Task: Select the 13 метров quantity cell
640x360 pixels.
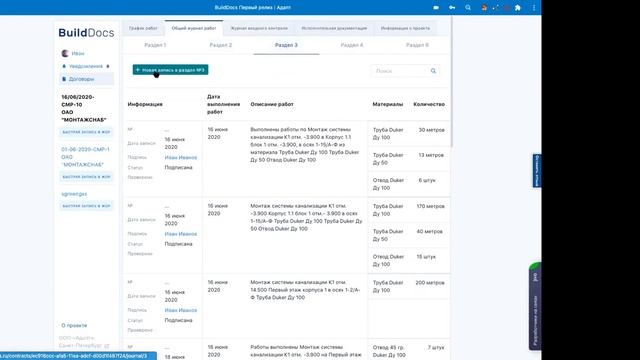Action: click(x=431, y=155)
